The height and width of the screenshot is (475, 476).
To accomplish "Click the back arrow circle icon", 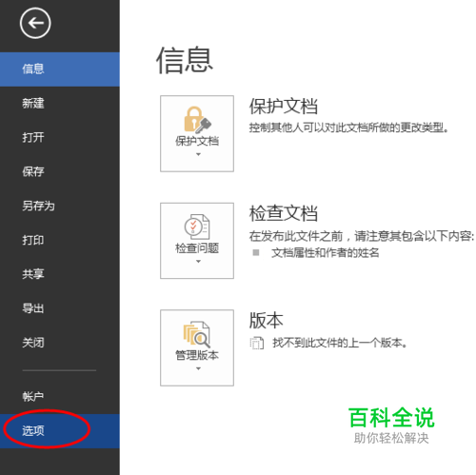I will pyautogui.click(x=35, y=23).
